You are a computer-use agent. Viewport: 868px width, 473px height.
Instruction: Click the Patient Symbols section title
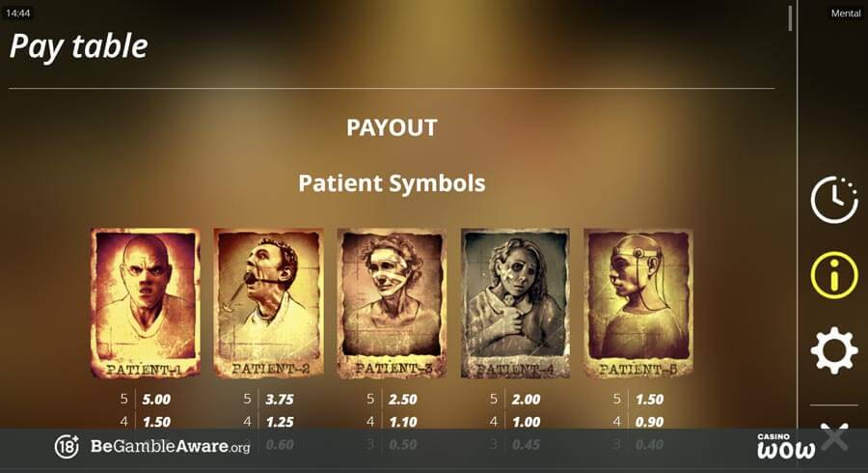pos(392,183)
